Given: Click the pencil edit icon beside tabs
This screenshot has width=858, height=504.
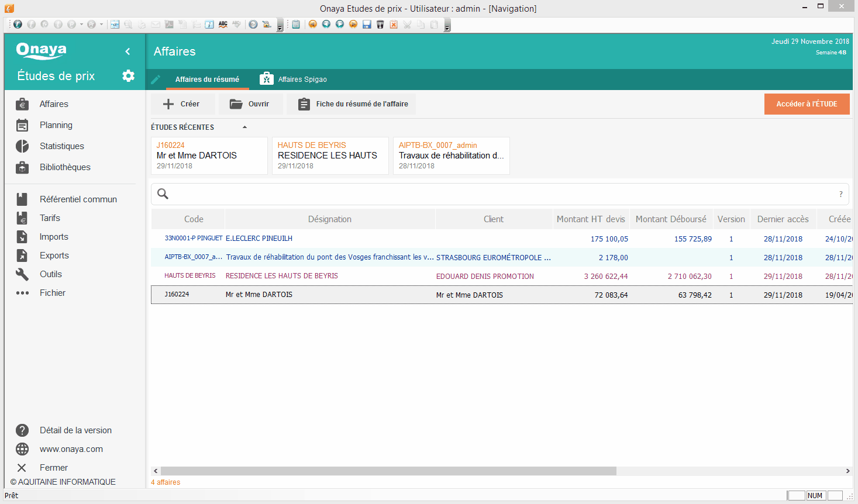Looking at the screenshot, I should click(x=156, y=80).
